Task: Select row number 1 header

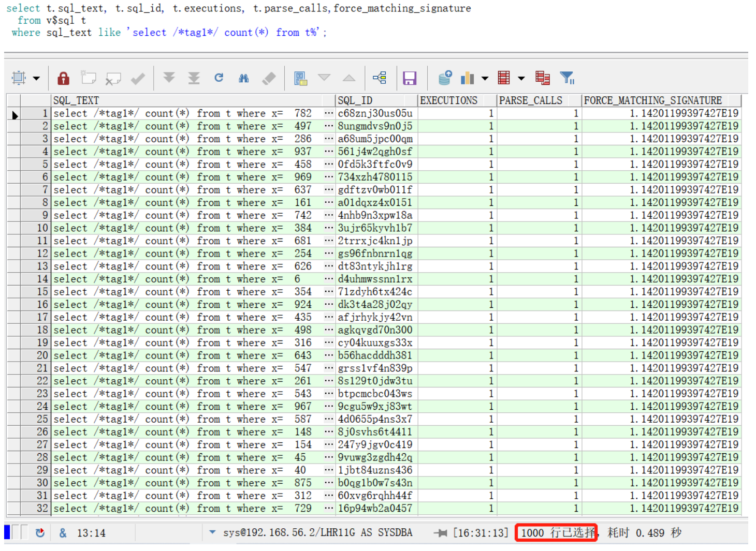Action: pos(36,113)
